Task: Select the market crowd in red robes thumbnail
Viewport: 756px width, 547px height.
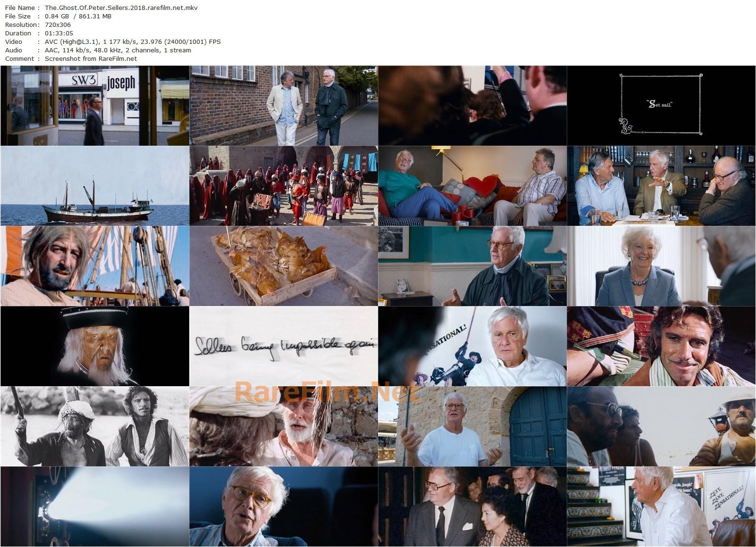Action: point(284,186)
